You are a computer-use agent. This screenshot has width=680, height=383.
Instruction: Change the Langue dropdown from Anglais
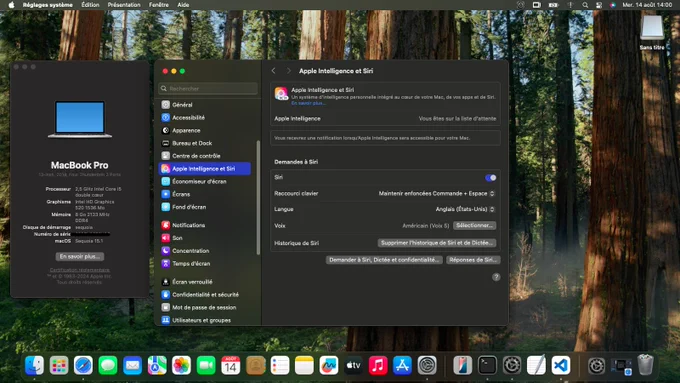click(465, 209)
